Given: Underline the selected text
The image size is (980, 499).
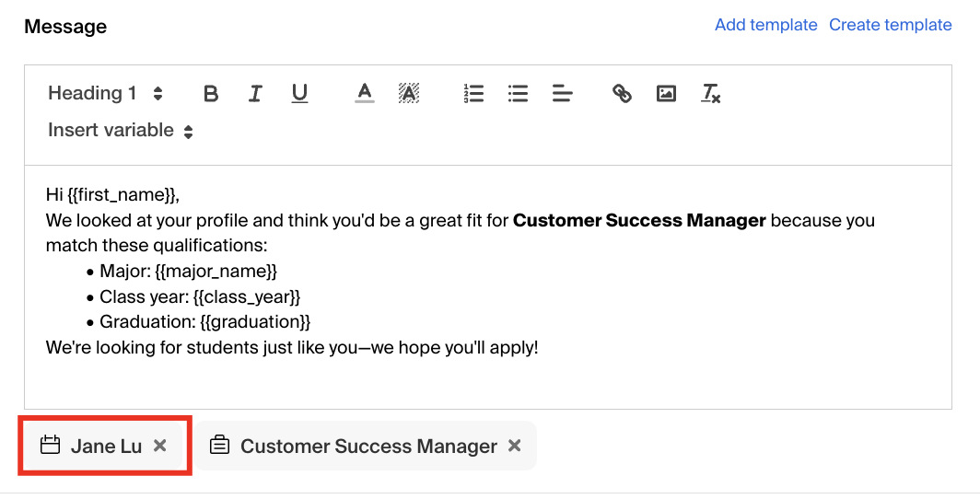Looking at the screenshot, I should tap(299, 94).
